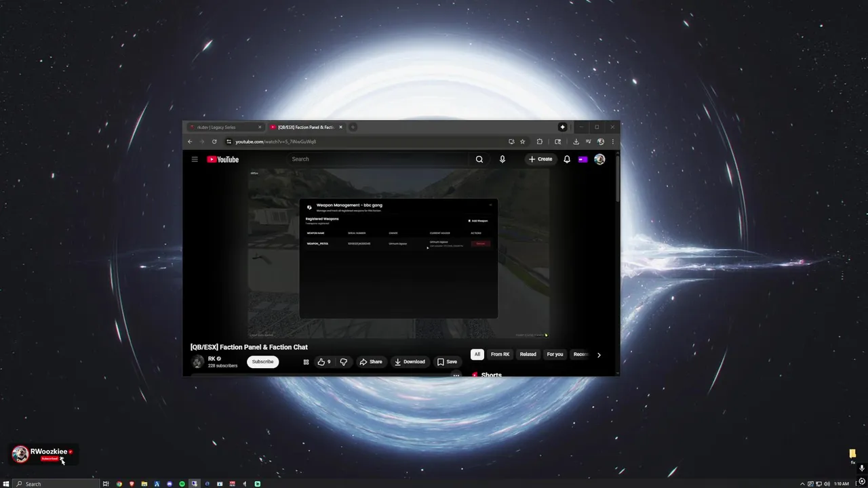Screen dimensions: 868x488
Task: Go back in browser history
Action: point(190,142)
